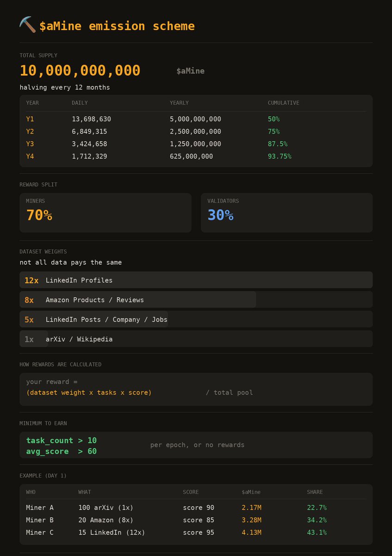Viewport: 392px width, 556px height.
Task: Click the Y4 year label
Action: click(30, 157)
